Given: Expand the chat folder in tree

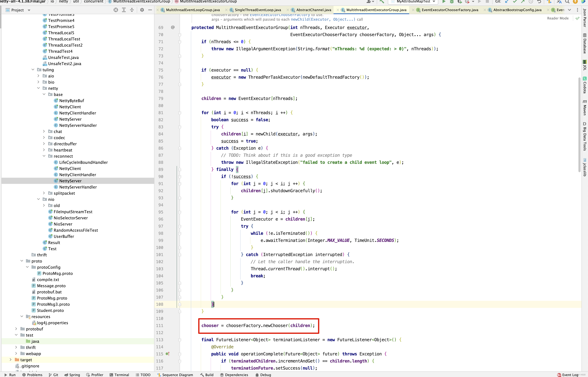Looking at the screenshot, I should (44, 131).
